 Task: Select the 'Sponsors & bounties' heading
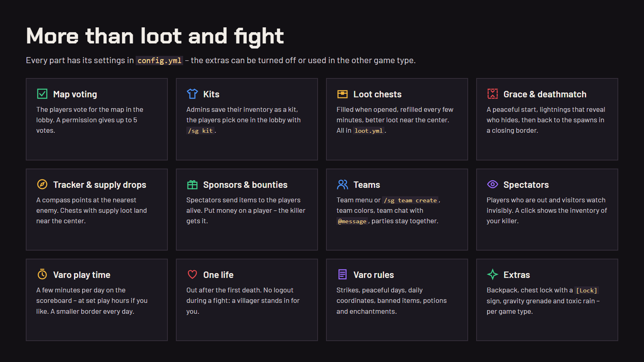click(x=245, y=185)
